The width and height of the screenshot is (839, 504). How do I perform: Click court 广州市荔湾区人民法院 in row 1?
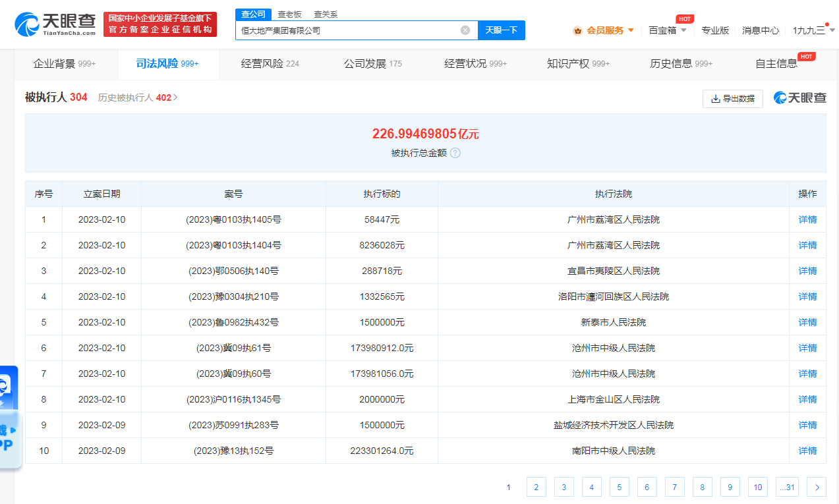click(x=614, y=219)
